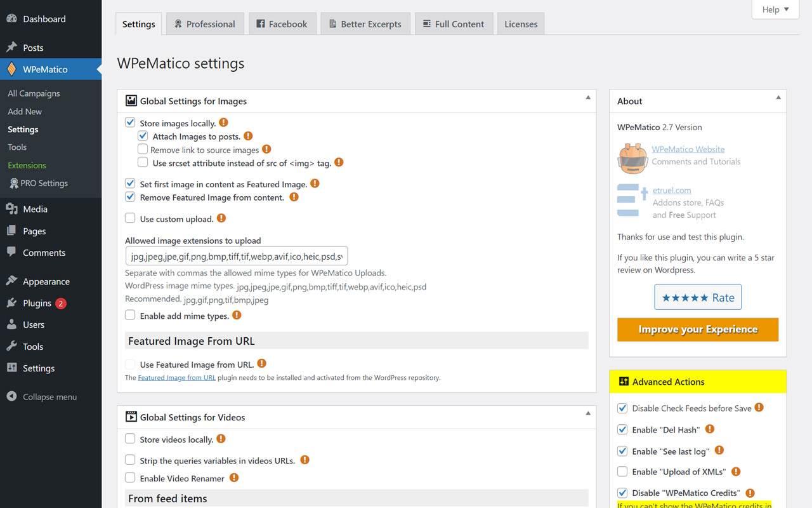
Task: Check Enable Video Renamer
Action: click(130, 478)
